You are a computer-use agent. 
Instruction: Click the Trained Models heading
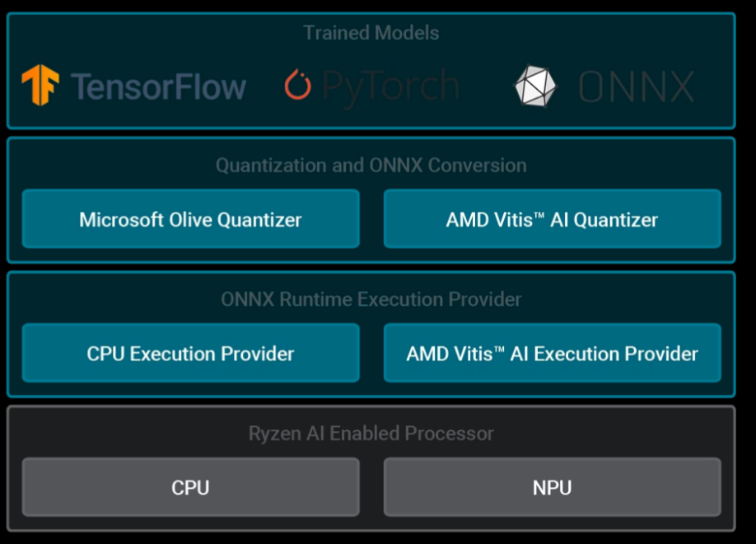pos(371,33)
